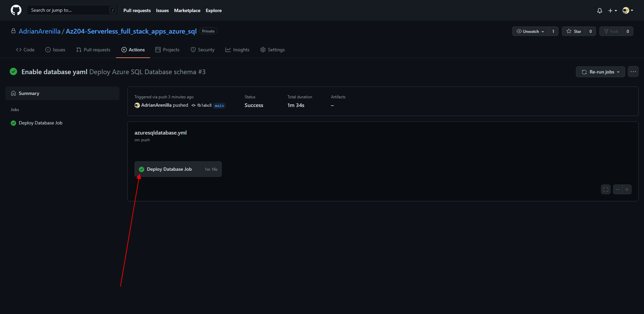Click the watchers count 1
The image size is (644, 314).
click(x=553, y=31)
